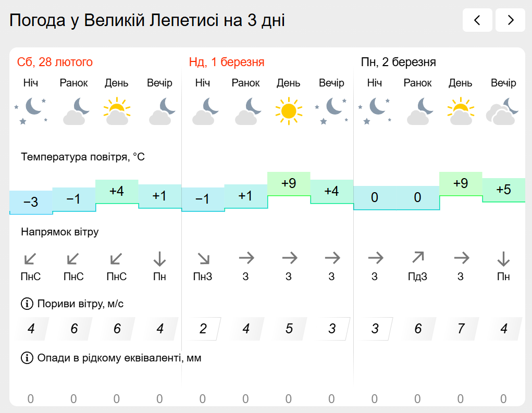Click Saturday night clear moon icon
Viewport: 532px width, 413px height.
click(x=31, y=110)
